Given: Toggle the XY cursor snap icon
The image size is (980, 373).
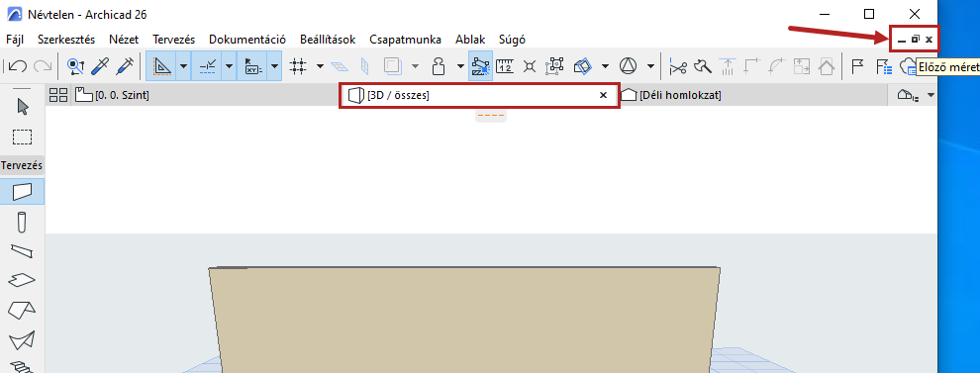Looking at the screenshot, I should coord(252,65).
